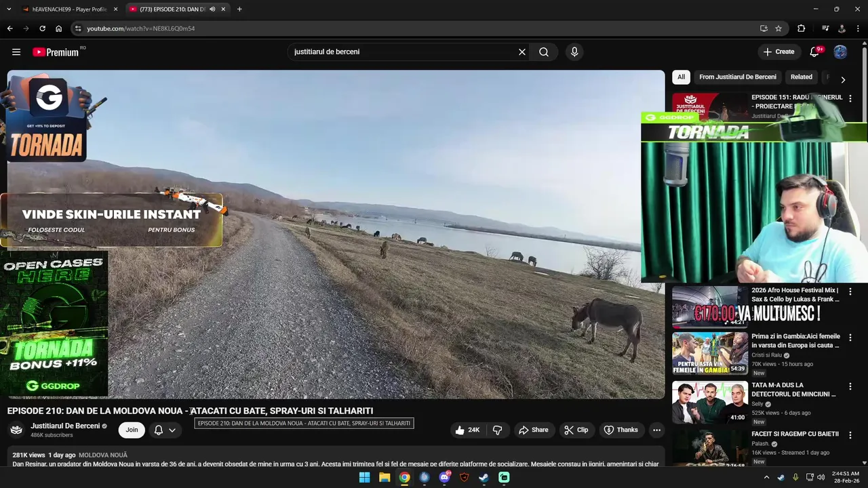Open options for FACEIT SI RAGEMP video
This screenshot has height=488, width=868.
click(850, 435)
